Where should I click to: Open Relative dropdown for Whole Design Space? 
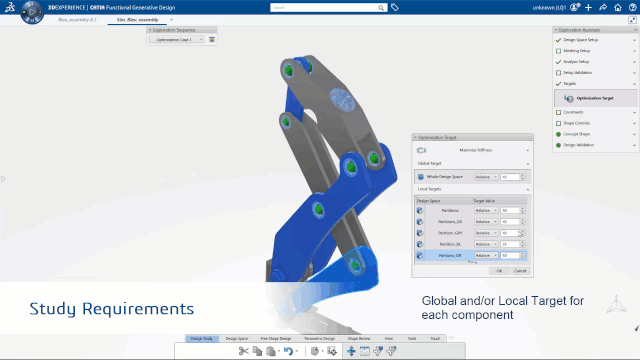(x=486, y=177)
